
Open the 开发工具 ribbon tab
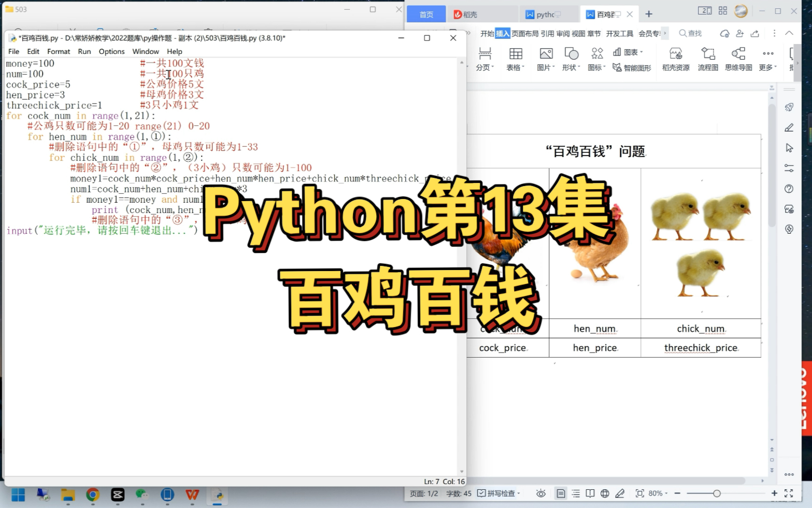pyautogui.click(x=620, y=34)
